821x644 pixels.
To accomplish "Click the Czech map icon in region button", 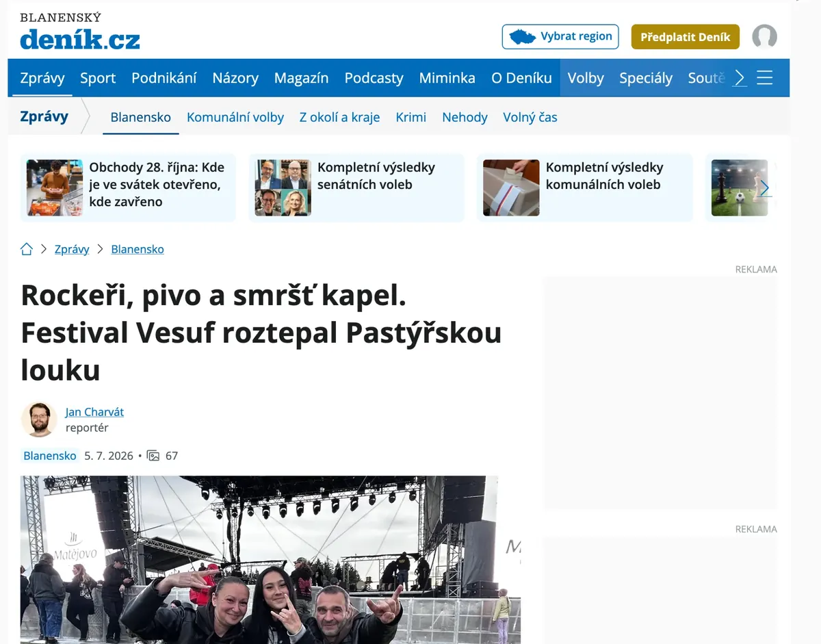I will coord(523,36).
